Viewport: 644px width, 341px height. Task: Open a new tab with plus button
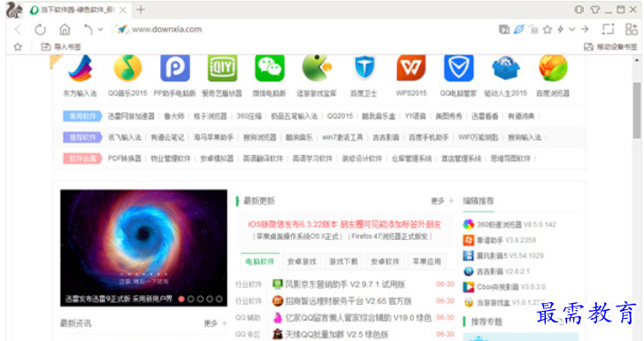tap(141, 10)
